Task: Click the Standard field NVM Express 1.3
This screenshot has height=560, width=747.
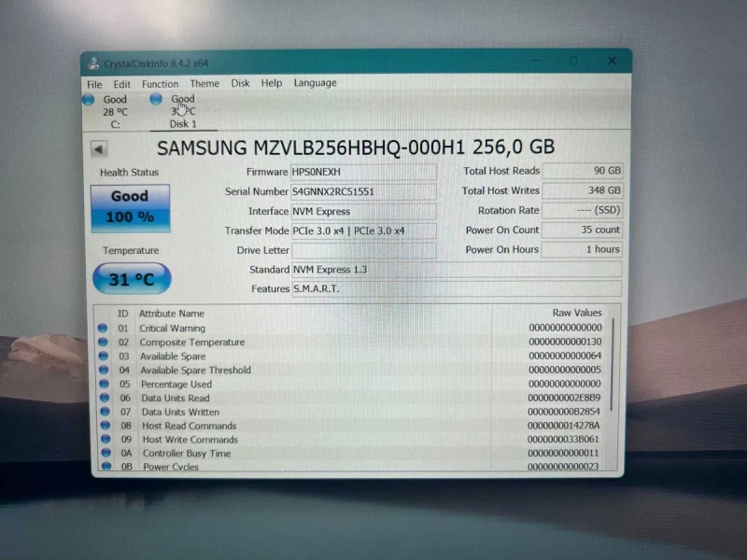Action: point(457,269)
